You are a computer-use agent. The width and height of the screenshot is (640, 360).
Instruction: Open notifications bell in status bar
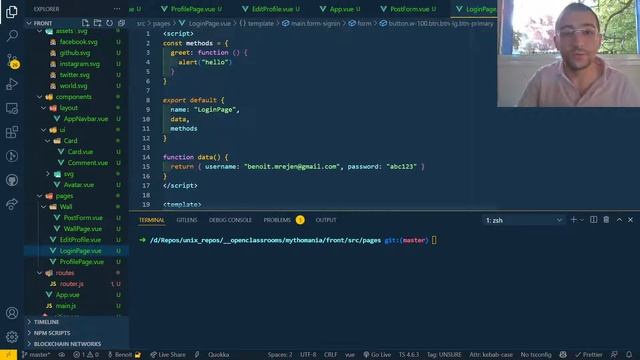[x=629, y=354]
